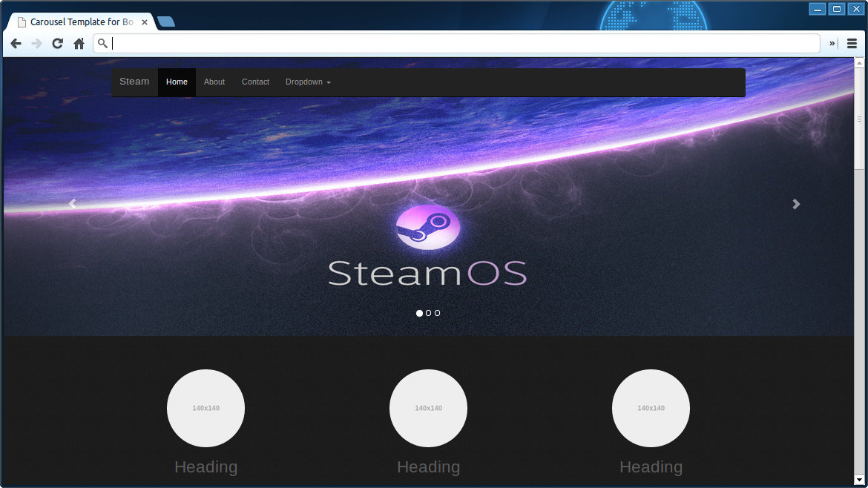
Task: Maximize the browser window
Action: [x=837, y=9]
